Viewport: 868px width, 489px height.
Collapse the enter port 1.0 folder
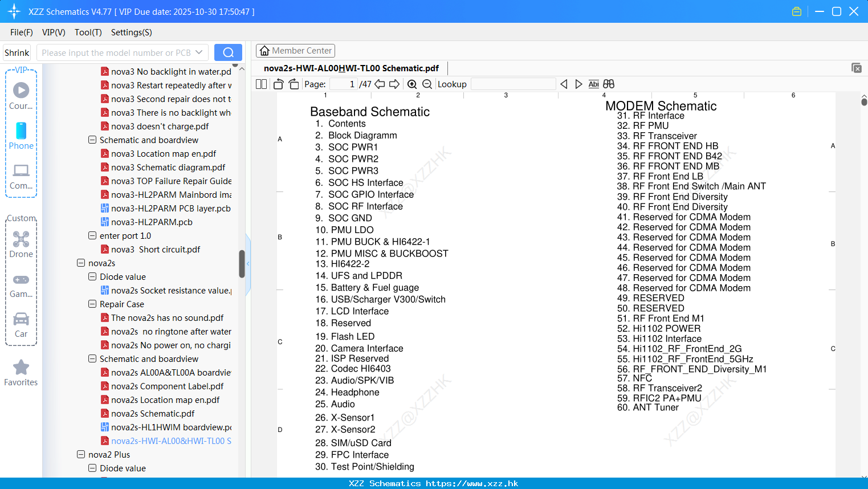click(92, 235)
